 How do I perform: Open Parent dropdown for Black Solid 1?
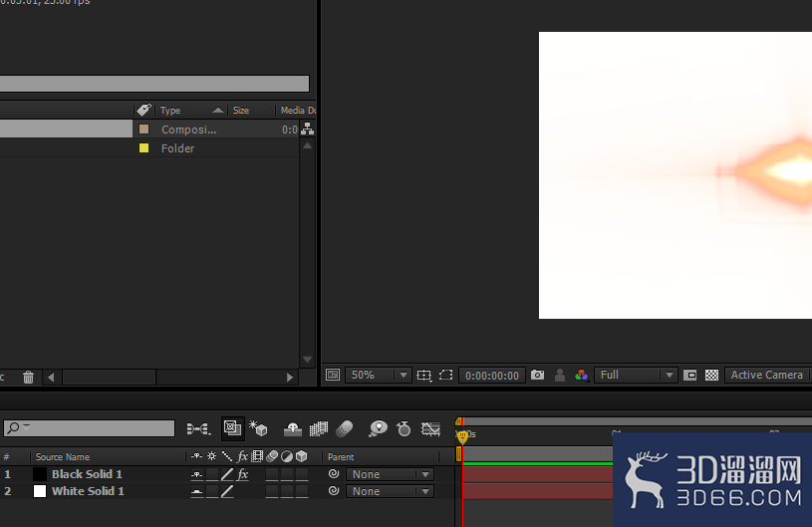(x=390, y=474)
